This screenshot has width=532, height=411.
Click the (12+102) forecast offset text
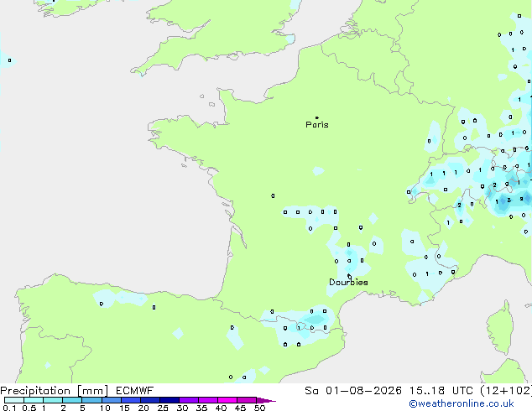pos(505,391)
